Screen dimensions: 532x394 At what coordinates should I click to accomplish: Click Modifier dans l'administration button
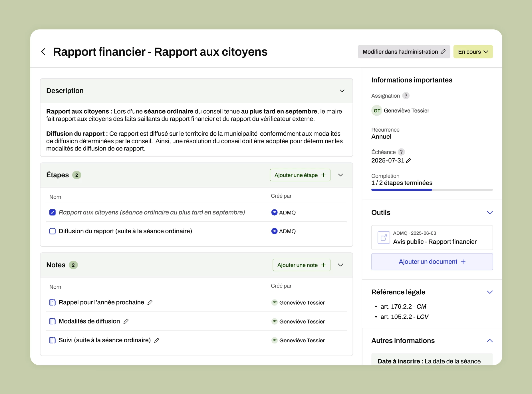tap(404, 52)
